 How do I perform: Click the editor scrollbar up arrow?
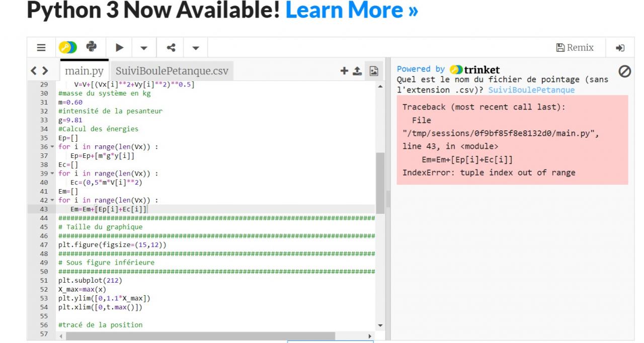click(380, 86)
